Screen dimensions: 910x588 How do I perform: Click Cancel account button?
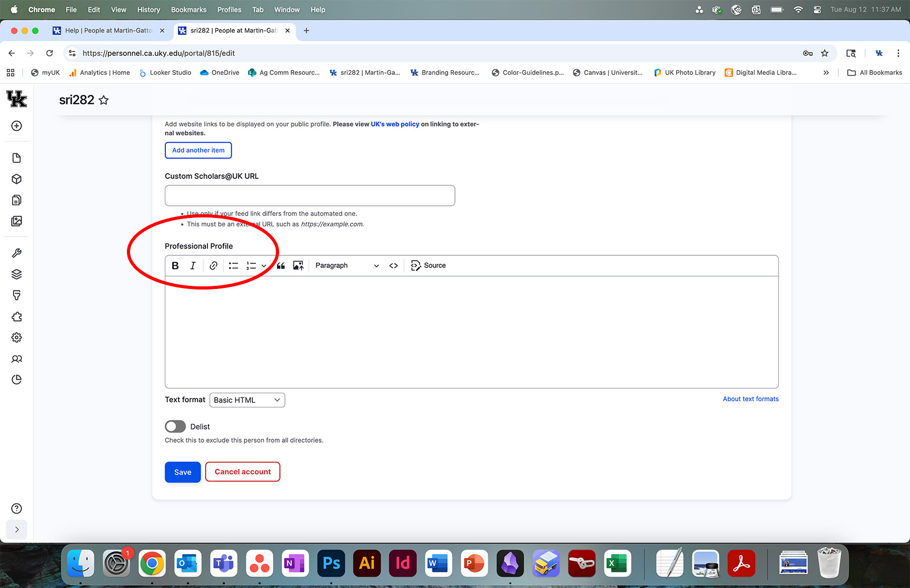pyautogui.click(x=243, y=472)
